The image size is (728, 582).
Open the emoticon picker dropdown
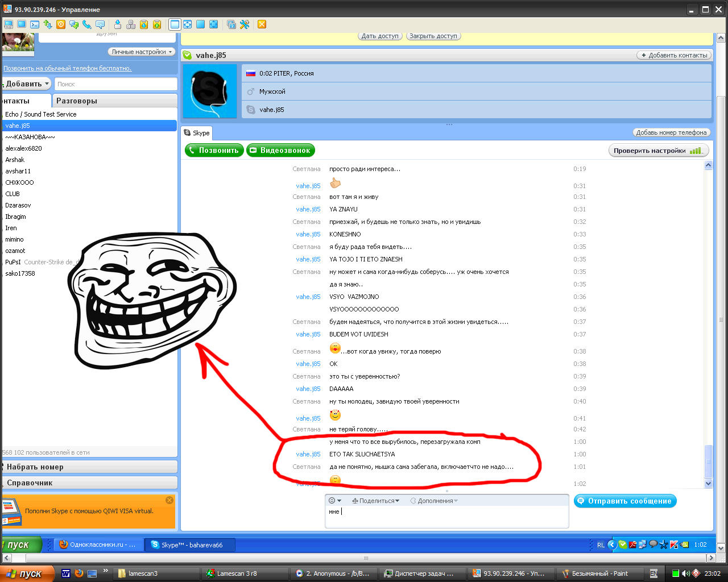[335, 501]
